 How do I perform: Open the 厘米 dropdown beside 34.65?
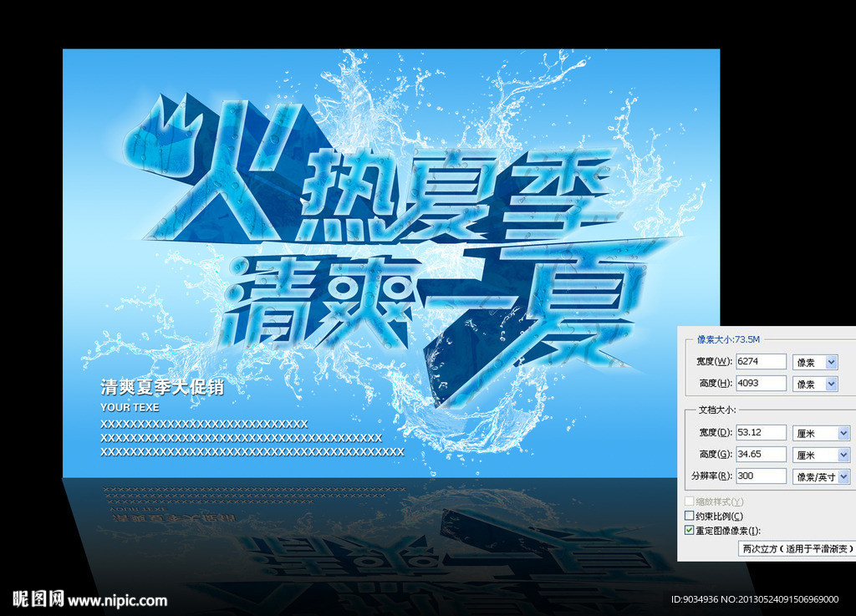coord(821,455)
